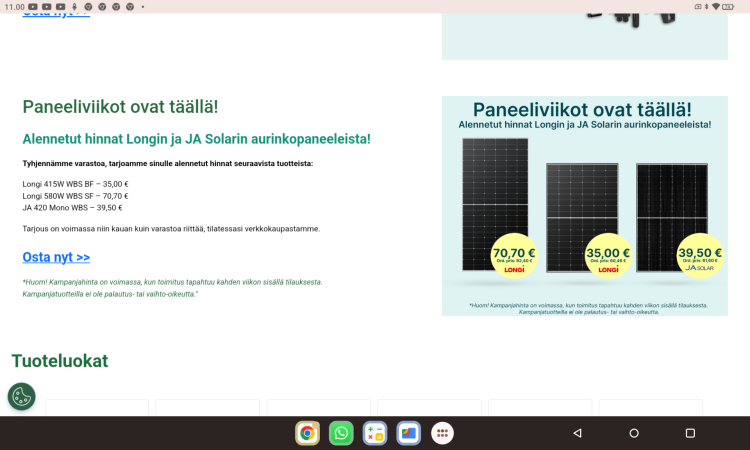This screenshot has height=450, width=750.
Task: Tap the Wi-Fi icon in the status bar
Action: coord(716,7)
